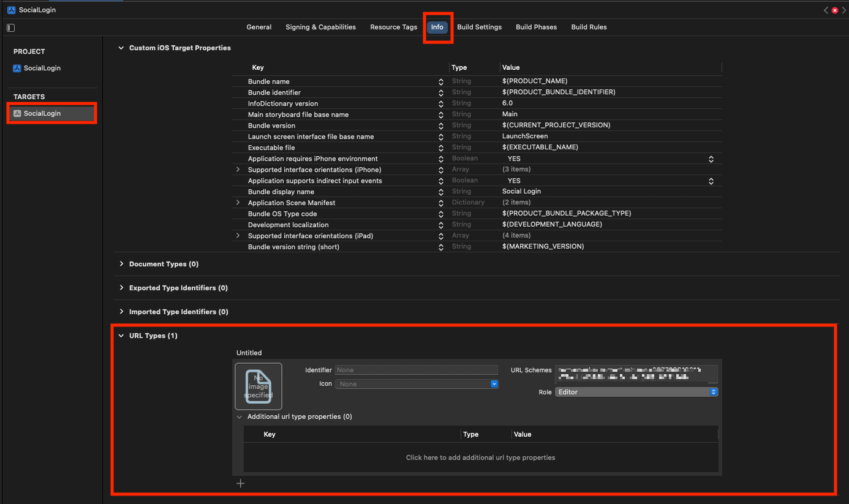The width and height of the screenshot is (849, 504).
Task: Open key stepper for Bundle version string (short)
Action: coord(441,247)
